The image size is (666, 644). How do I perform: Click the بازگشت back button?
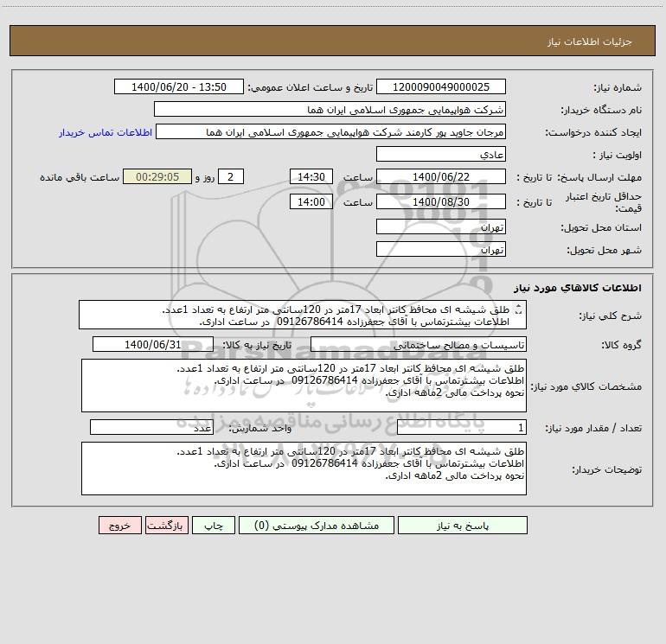pos(164,526)
